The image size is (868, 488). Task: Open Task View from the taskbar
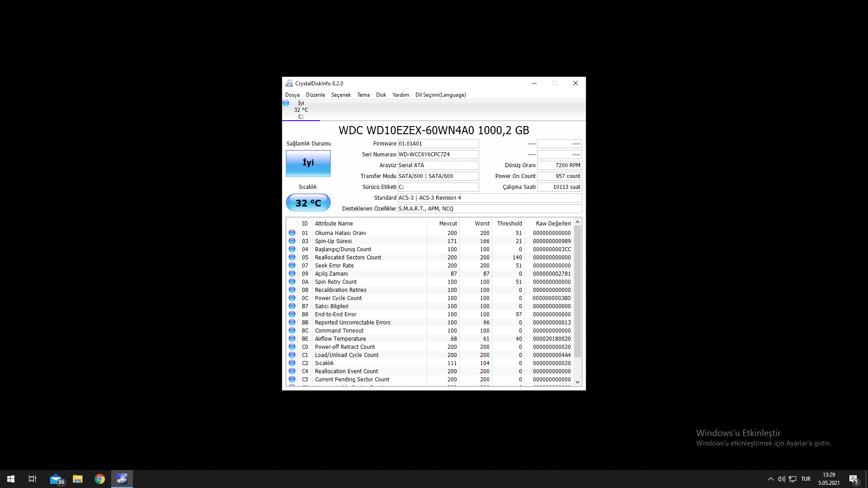33,479
